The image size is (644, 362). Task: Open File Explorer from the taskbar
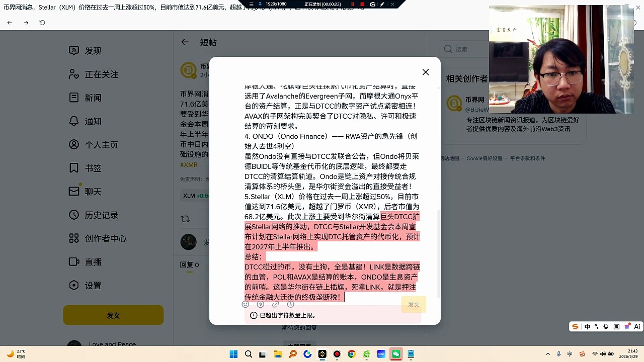[x=278, y=354]
